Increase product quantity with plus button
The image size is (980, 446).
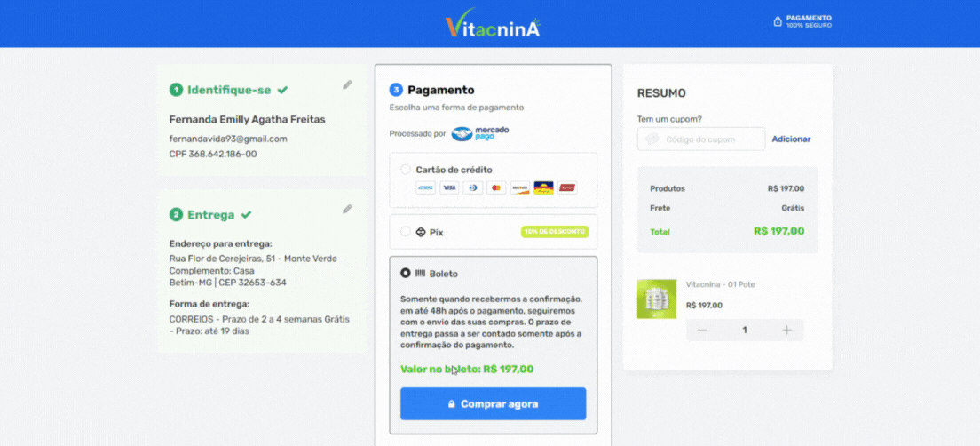coord(786,331)
